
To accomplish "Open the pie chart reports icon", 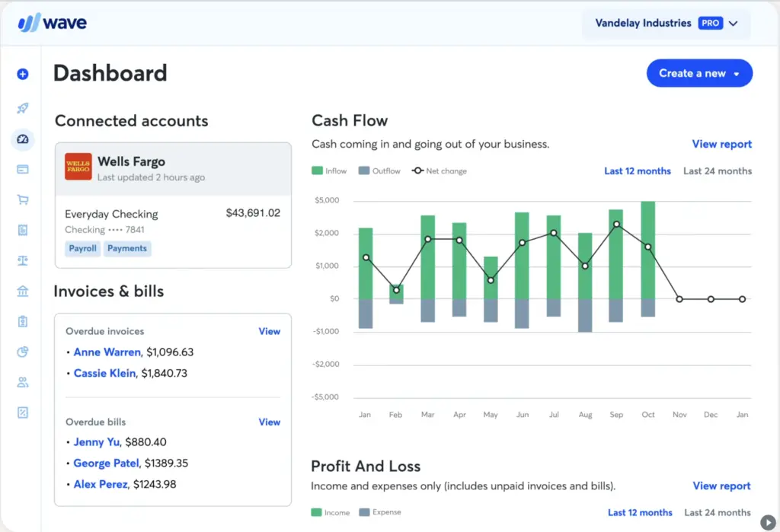I will click(x=22, y=352).
